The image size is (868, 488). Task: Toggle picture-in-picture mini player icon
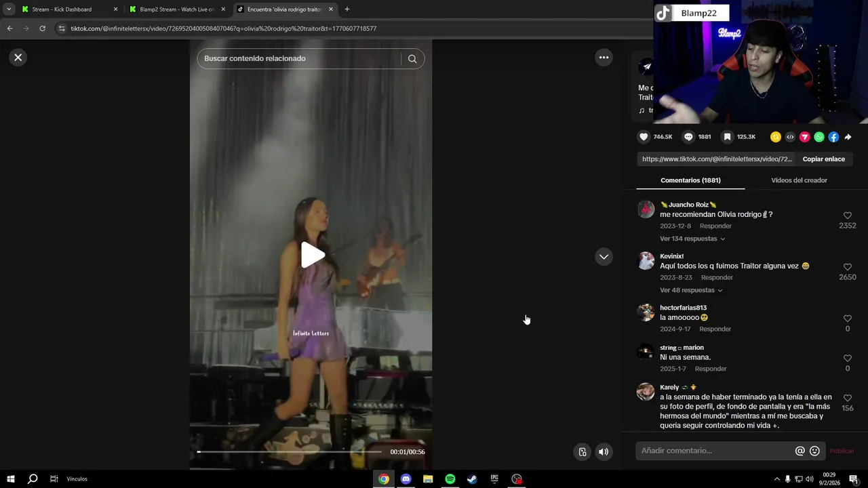pos(582,452)
